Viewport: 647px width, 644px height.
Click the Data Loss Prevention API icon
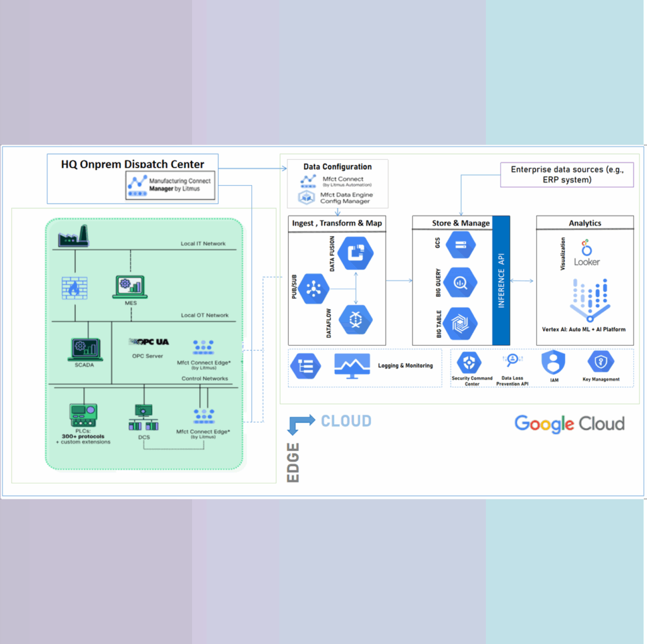coord(512,360)
